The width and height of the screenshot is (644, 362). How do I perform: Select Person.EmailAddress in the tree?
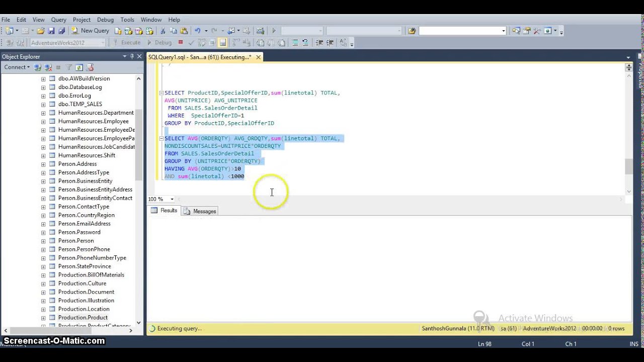[x=84, y=224]
